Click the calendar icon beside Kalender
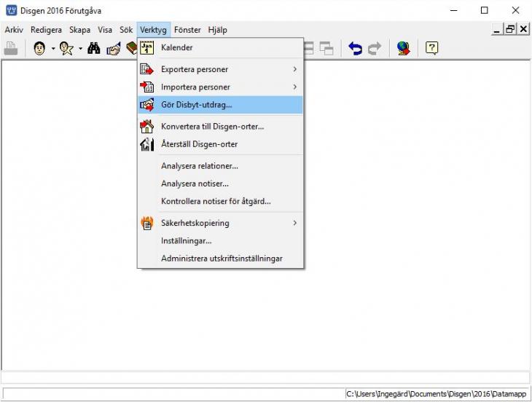 click(x=147, y=47)
